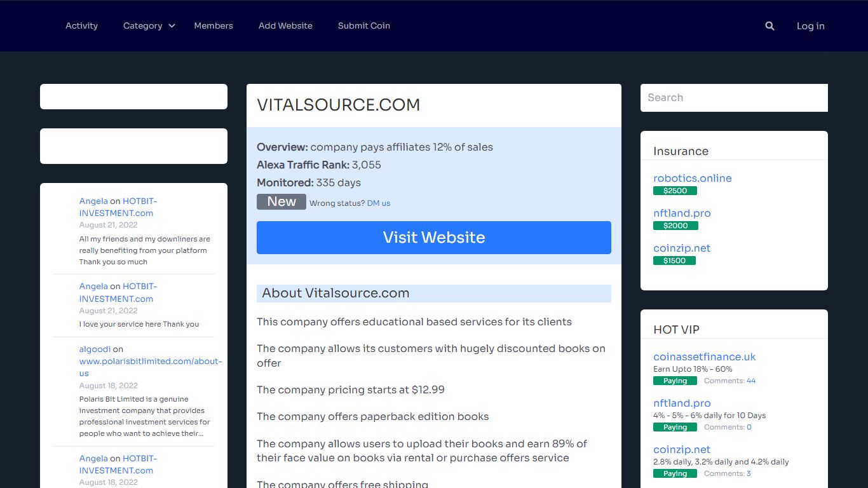Image resolution: width=868 pixels, height=488 pixels.
Task: Open the HOTBIT-INVESTMENT.com link in the 'I love your service' comment
Action: (118, 292)
